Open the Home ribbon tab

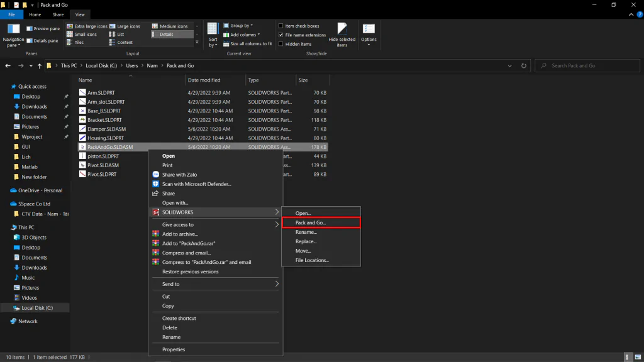35,14
